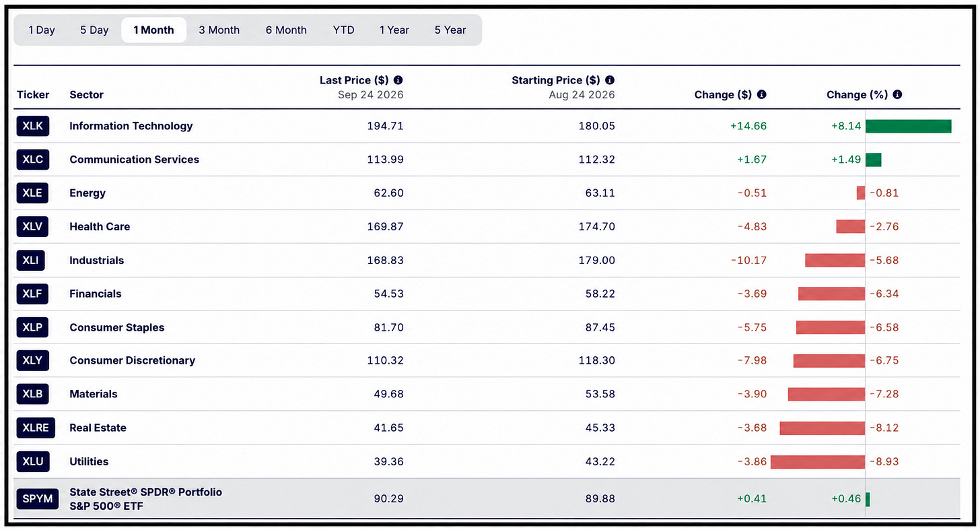Click the XLK ticker badge
Viewport: 980px width, 530px height.
click(x=32, y=126)
